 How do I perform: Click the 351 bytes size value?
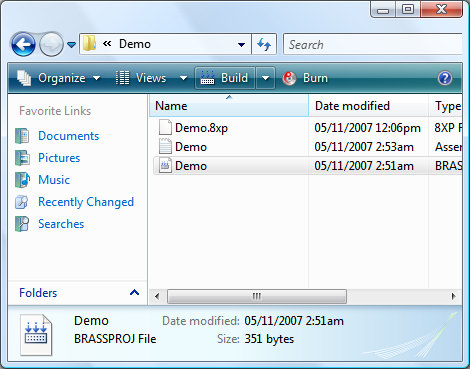[269, 339]
